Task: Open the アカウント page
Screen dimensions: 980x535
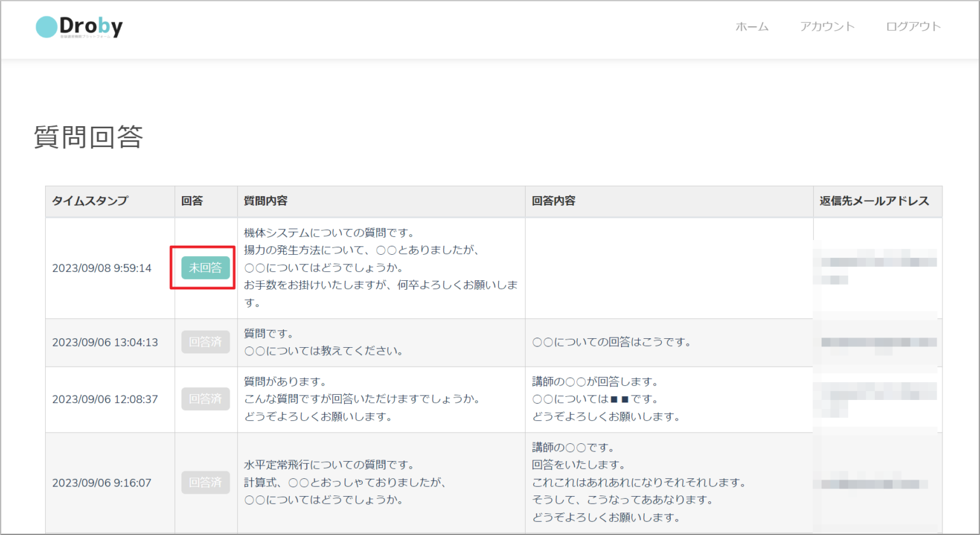Action: tap(827, 27)
